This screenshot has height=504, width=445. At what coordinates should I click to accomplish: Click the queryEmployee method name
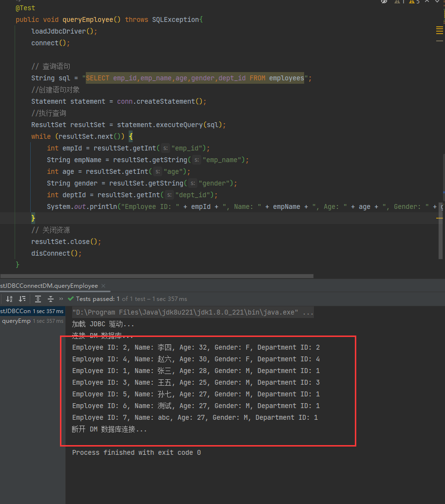88,19
